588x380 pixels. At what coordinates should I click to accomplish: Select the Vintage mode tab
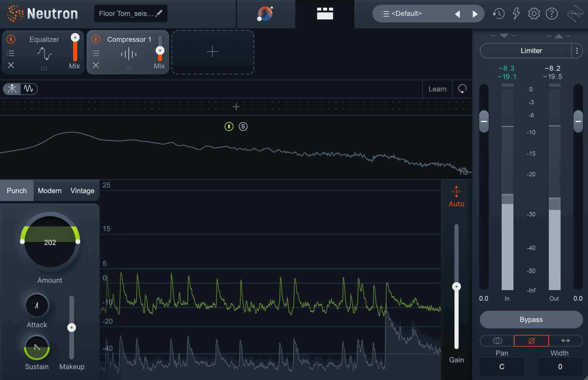tap(82, 191)
